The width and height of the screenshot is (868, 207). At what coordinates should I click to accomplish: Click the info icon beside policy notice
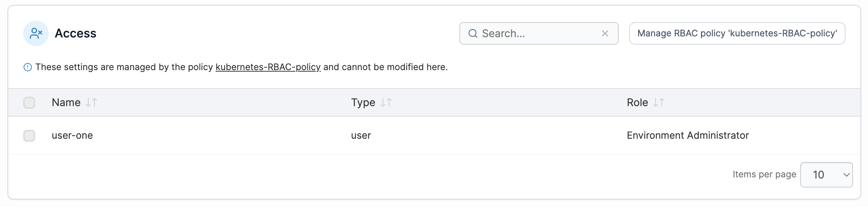[x=28, y=67]
